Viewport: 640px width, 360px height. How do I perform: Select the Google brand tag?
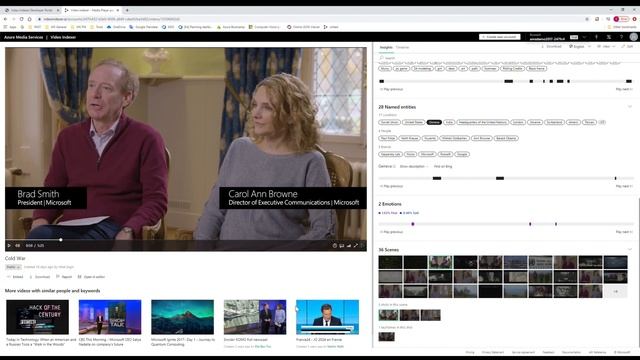(462, 154)
